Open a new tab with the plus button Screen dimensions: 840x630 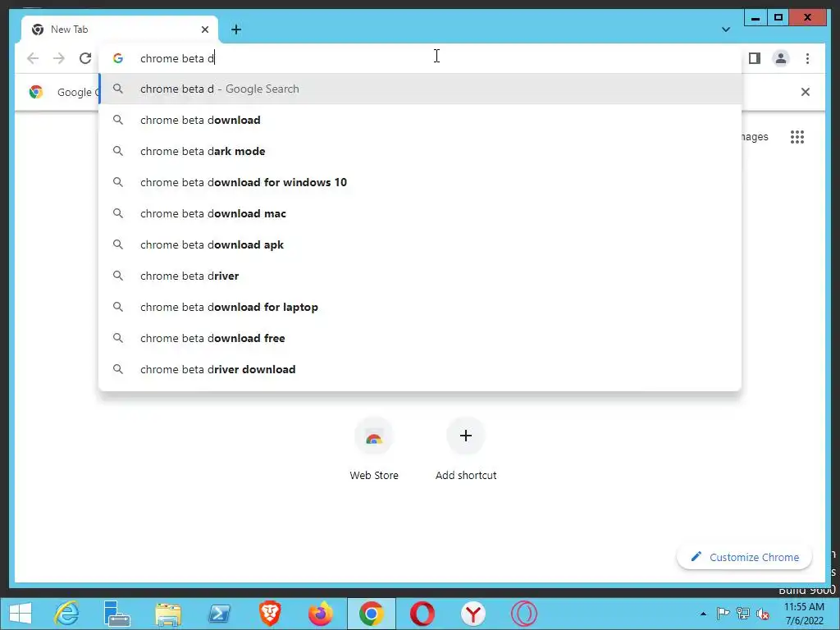(x=236, y=30)
